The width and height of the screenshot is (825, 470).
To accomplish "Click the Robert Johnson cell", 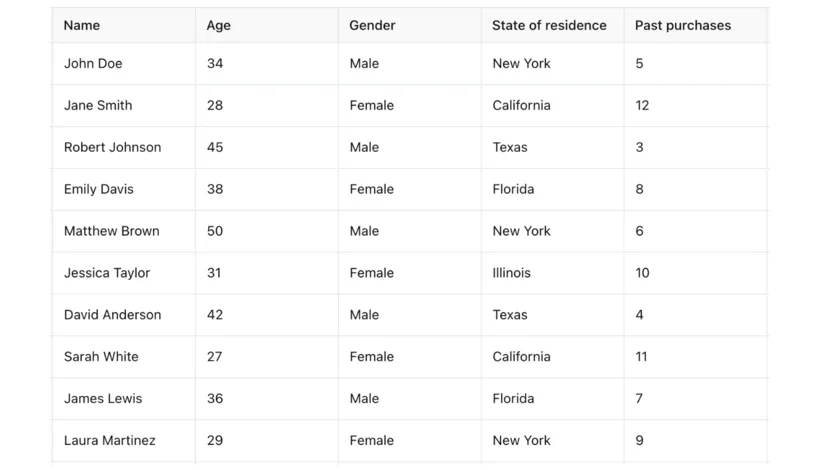I will click(x=112, y=147).
